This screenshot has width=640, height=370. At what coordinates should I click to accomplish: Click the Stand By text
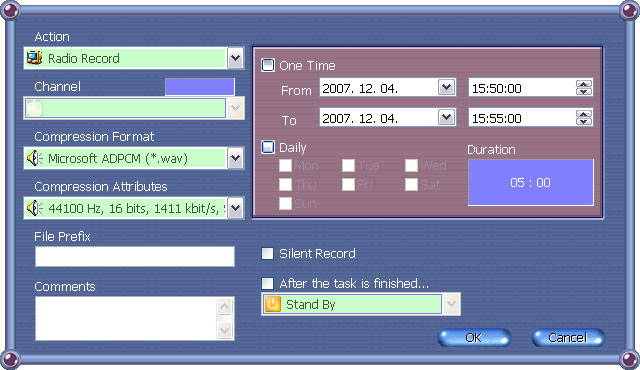tap(311, 305)
